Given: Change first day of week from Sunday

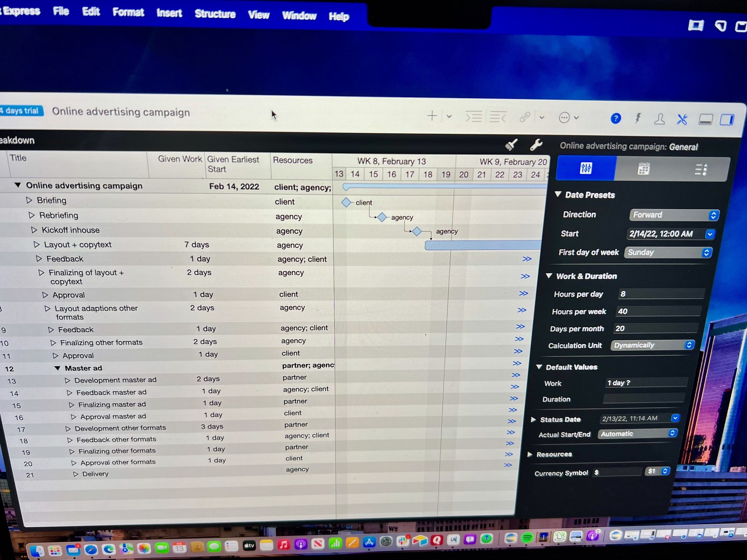Looking at the screenshot, I should (668, 252).
